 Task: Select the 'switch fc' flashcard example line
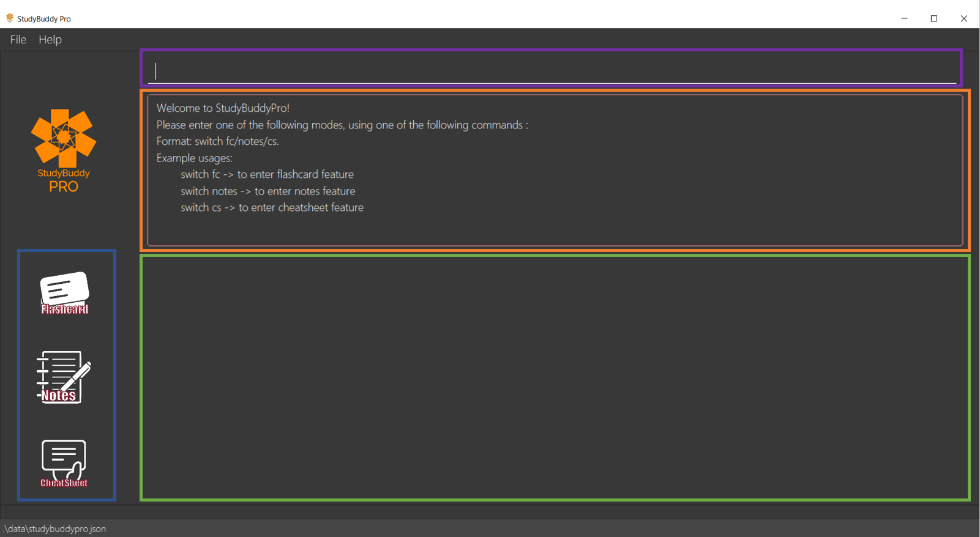(267, 174)
